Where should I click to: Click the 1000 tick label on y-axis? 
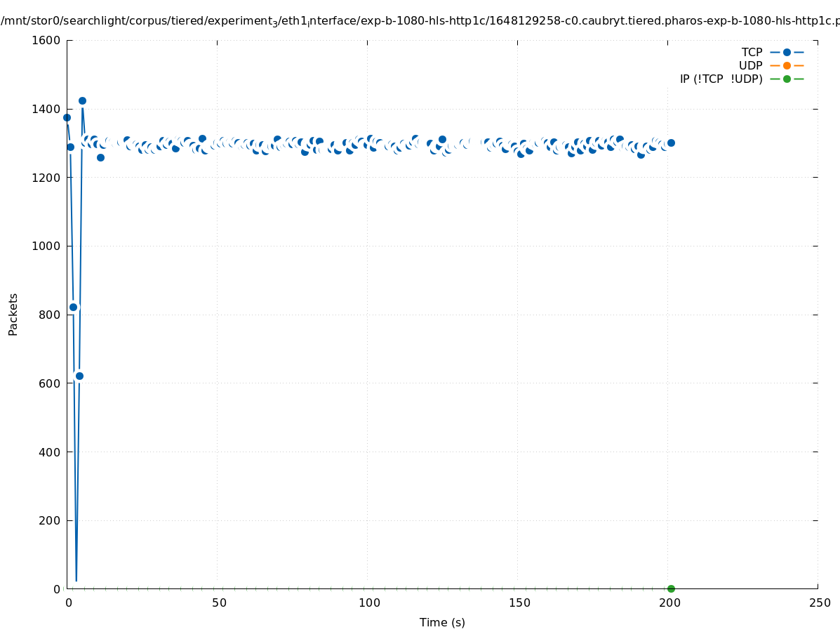point(46,246)
